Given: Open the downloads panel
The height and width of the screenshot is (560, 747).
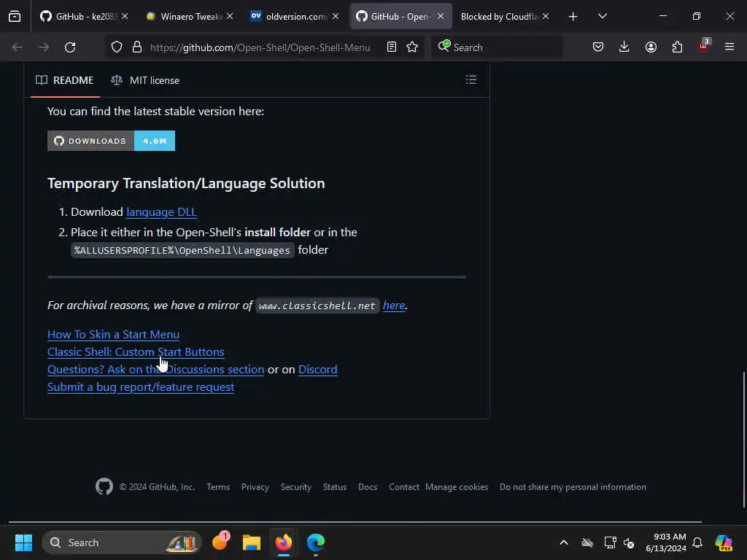Looking at the screenshot, I should (x=624, y=47).
